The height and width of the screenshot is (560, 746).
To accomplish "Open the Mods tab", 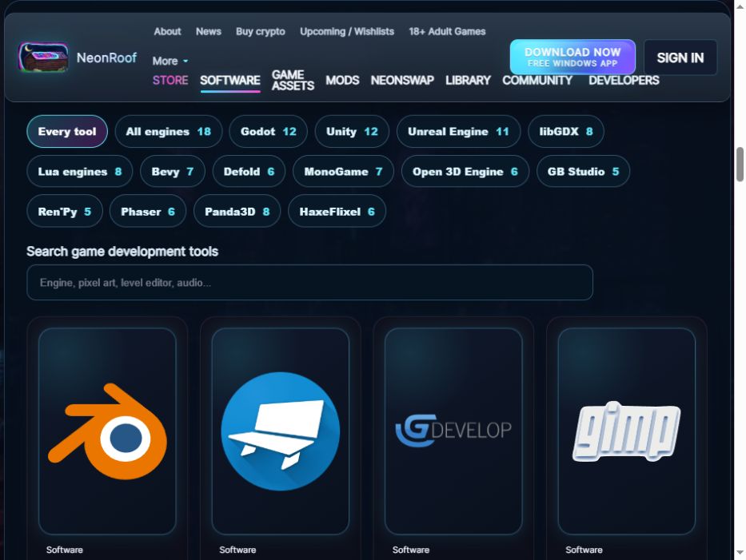I will click(342, 81).
